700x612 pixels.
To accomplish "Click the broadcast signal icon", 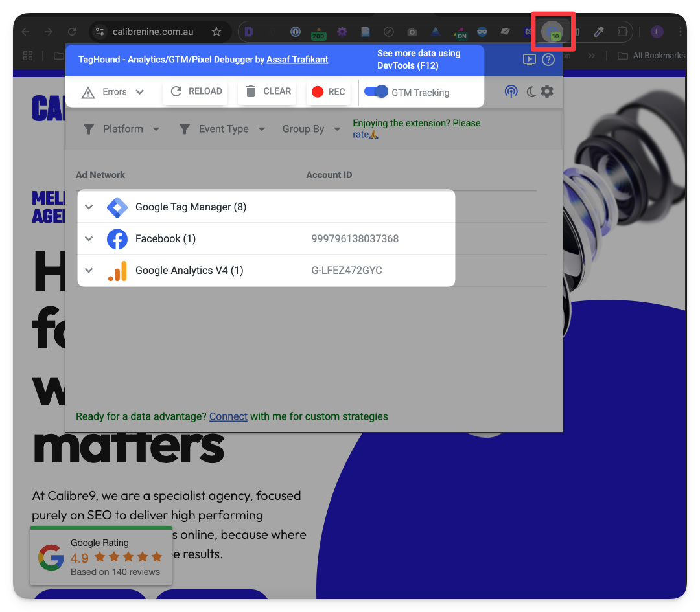I will [x=511, y=92].
